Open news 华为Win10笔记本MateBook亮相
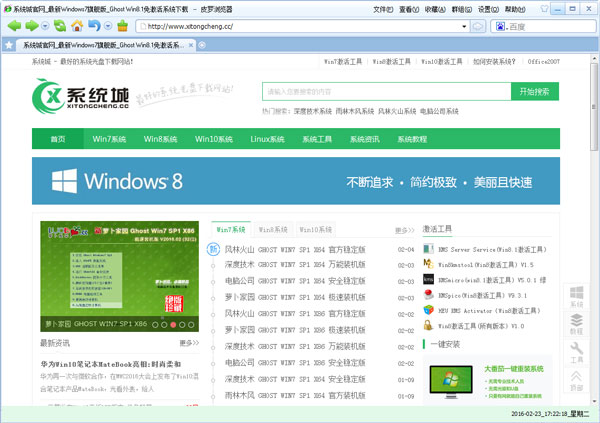600x423 pixels. pyautogui.click(x=111, y=364)
